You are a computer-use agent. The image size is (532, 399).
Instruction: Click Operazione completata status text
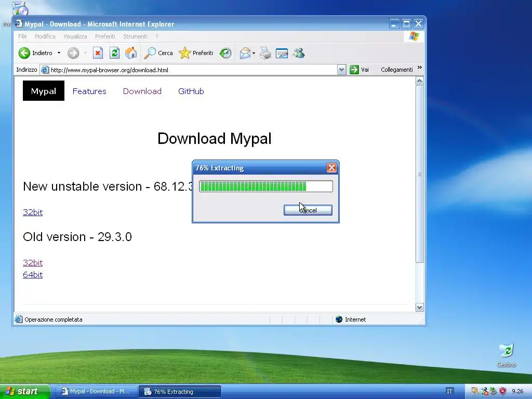[x=54, y=320]
